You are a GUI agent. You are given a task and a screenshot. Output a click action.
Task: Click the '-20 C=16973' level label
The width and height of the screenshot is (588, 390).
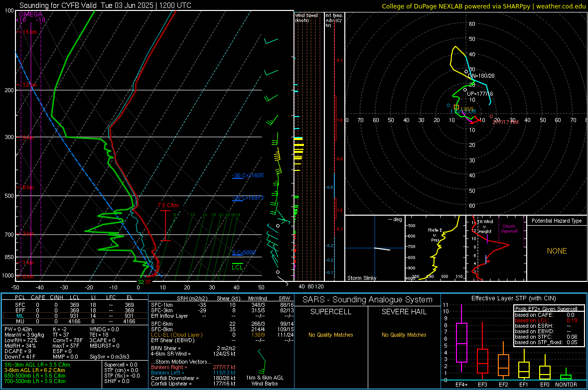[x=248, y=198]
